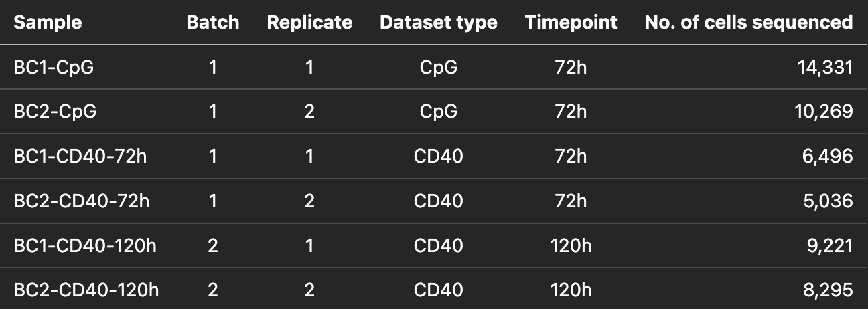Click the CpG dataset type in BC2-CpG row

click(x=438, y=111)
